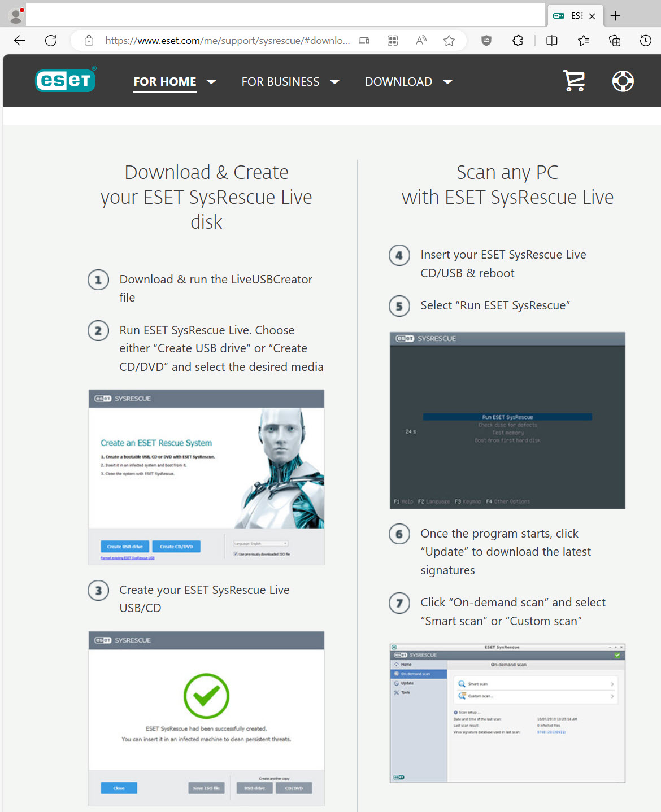
Task: Click the 'Create your ESET SysRescue Live USB/CD' text
Action: tap(205, 599)
